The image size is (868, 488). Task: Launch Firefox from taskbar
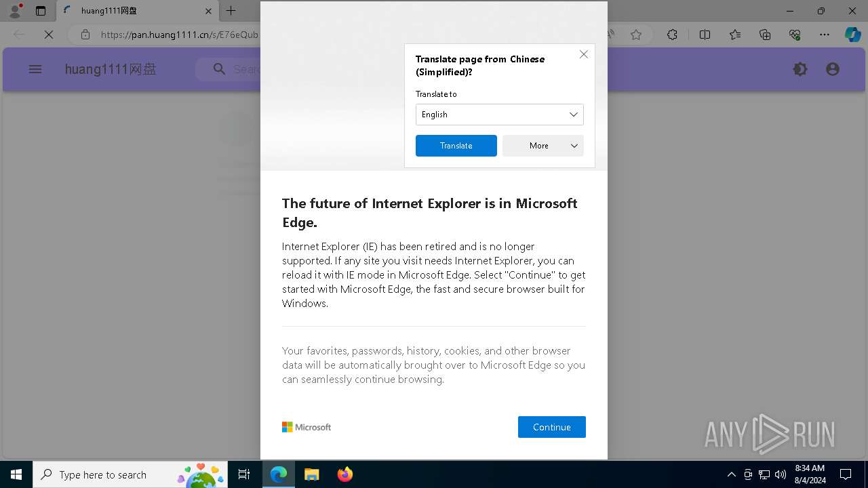pyautogui.click(x=344, y=474)
